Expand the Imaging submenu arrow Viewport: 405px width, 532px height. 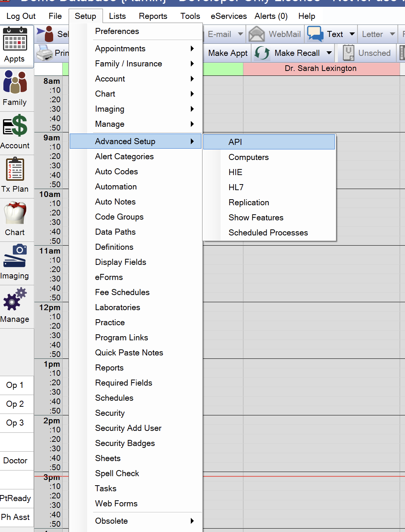[x=192, y=109]
